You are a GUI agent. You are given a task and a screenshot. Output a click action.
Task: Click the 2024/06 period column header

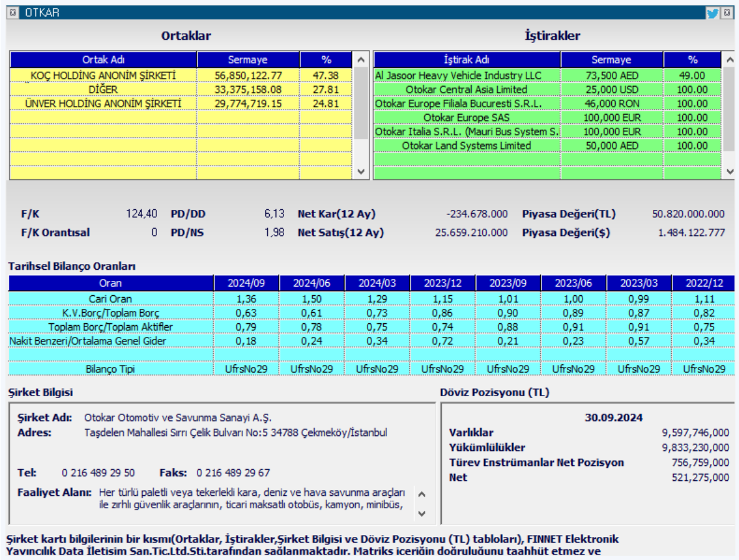(312, 283)
